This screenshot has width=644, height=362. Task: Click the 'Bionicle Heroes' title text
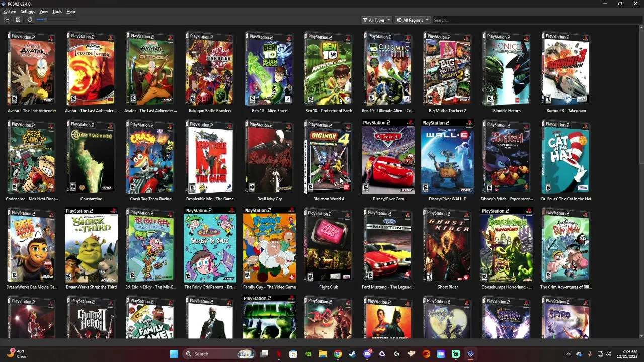507,111
